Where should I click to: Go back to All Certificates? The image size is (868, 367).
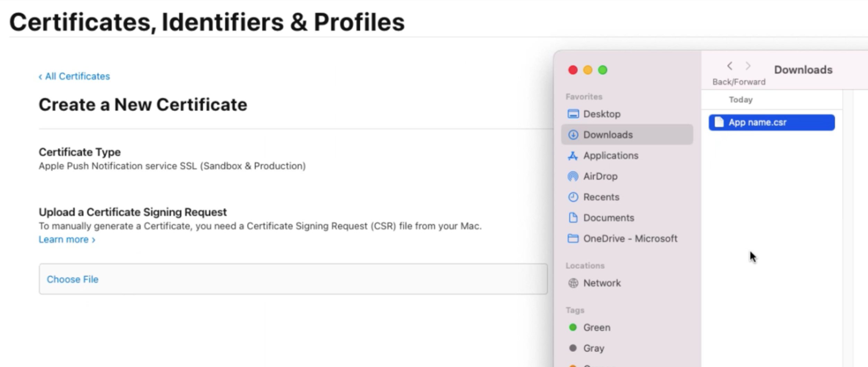[74, 76]
